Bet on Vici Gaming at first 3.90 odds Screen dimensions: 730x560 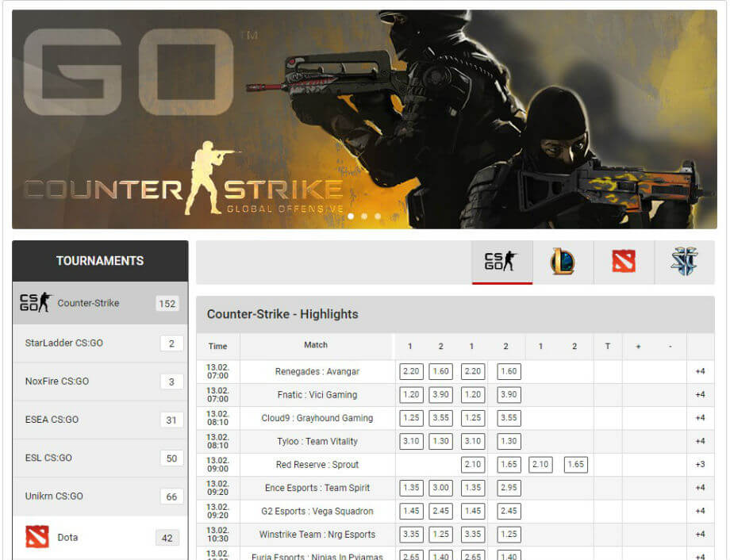click(440, 394)
